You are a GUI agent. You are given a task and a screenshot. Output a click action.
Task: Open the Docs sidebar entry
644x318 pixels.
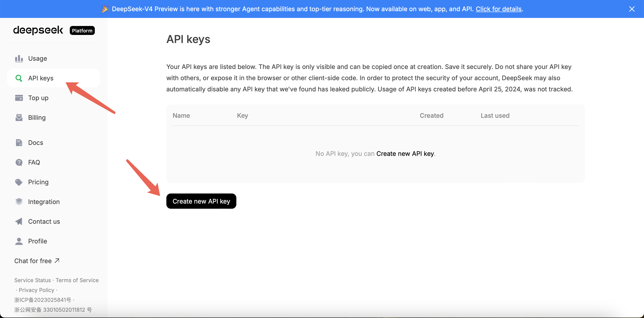[53, 143]
